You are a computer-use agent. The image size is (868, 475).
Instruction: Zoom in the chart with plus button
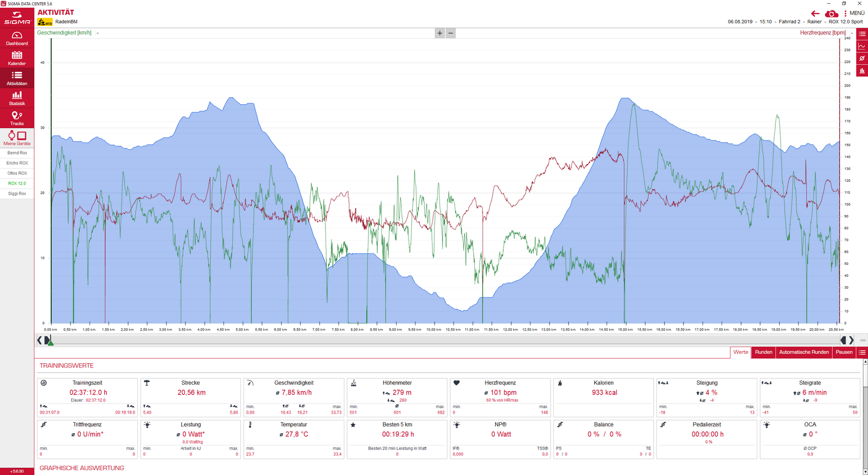point(439,33)
